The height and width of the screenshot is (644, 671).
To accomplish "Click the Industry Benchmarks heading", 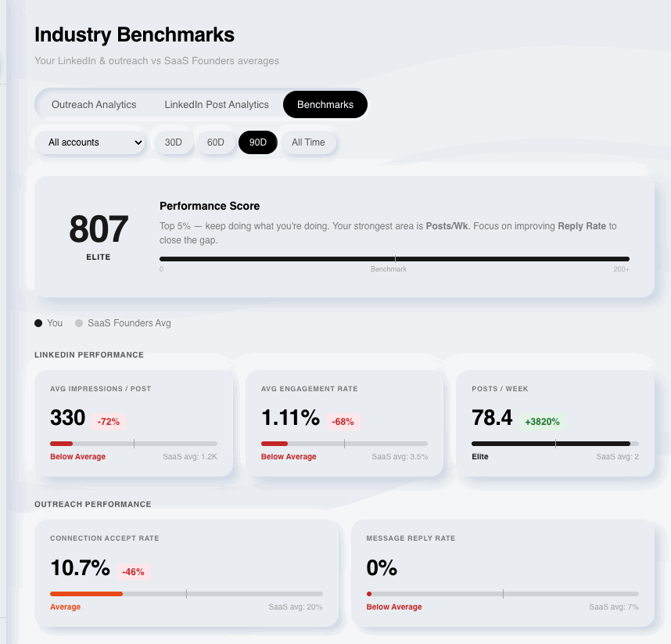I will coord(134,35).
